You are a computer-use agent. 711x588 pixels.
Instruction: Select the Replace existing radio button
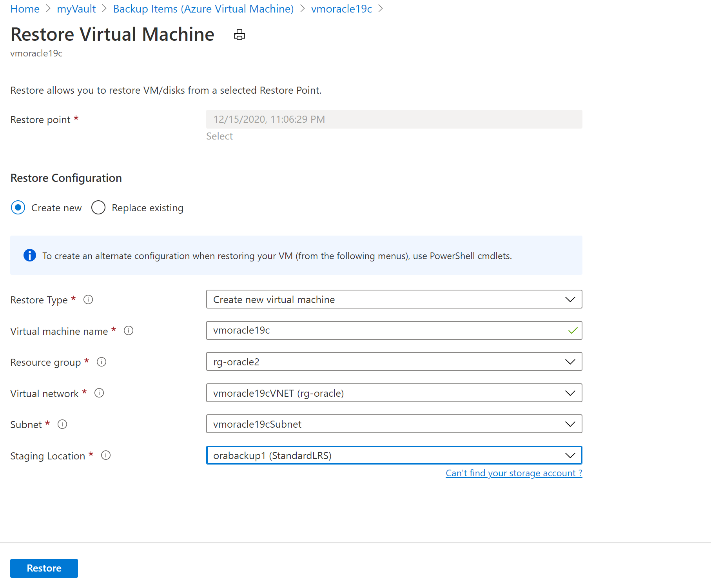pos(98,208)
